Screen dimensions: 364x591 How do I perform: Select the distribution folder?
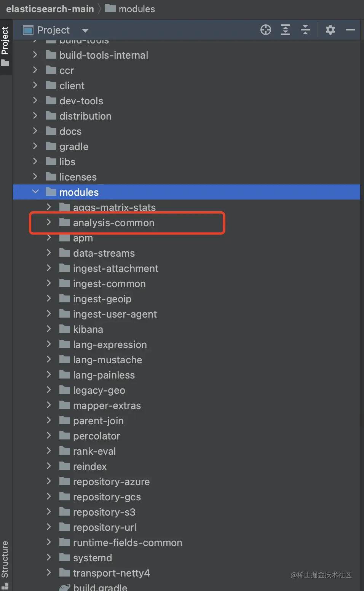(x=85, y=116)
